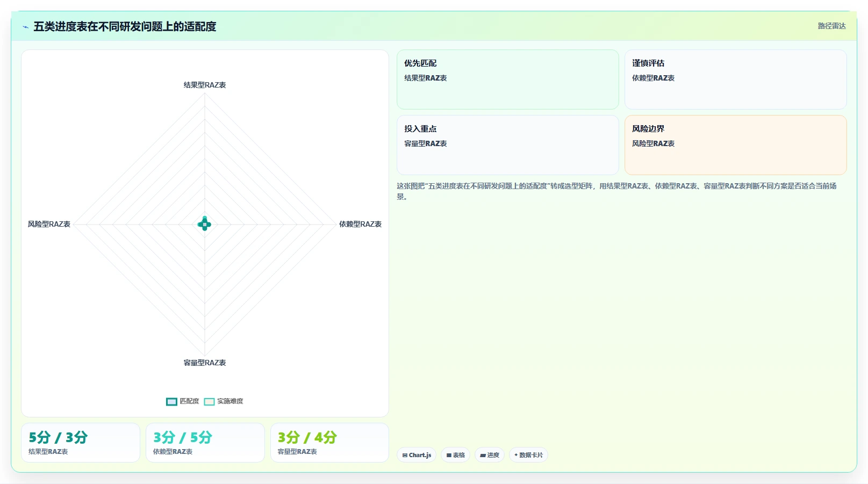The image size is (868, 484).
Task: Click the title 五类进度表在不同研发问题上的适配度
Action: point(125,26)
